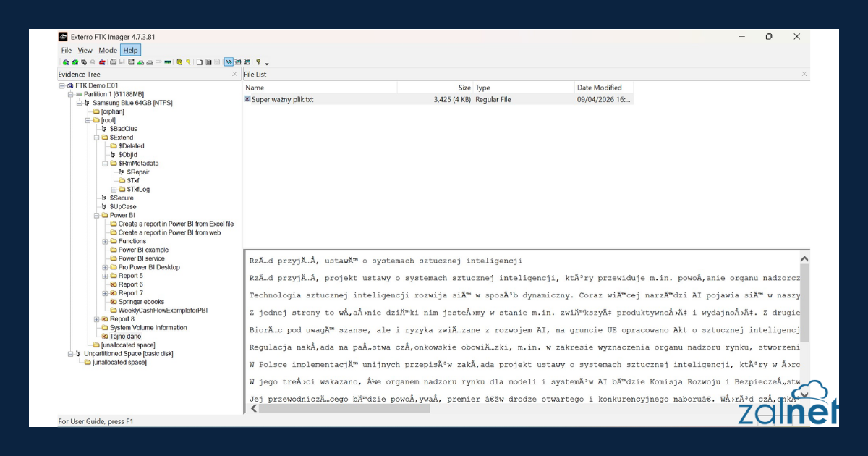
Task: Open the Help menu
Action: [x=130, y=51]
